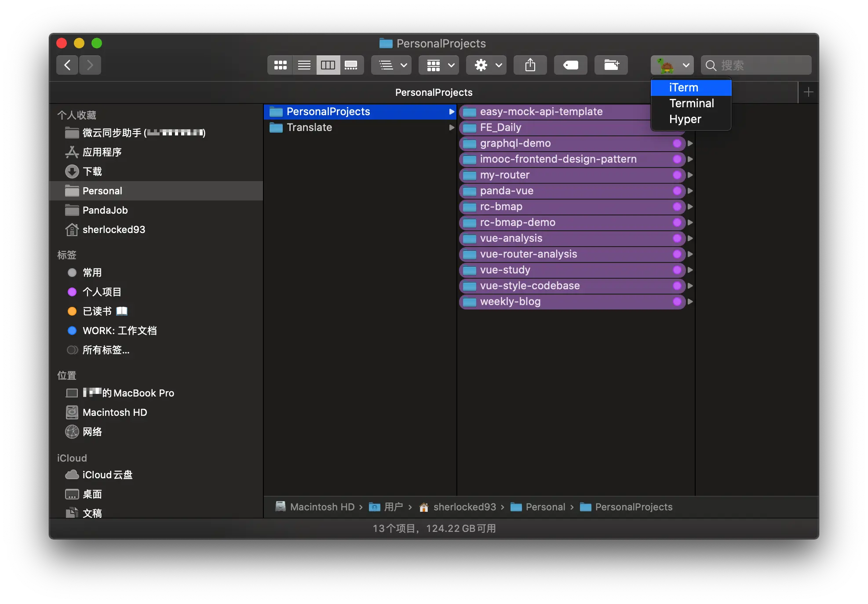Image resolution: width=868 pixels, height=604 pixels.
Task: Select the panda-vue folder
Action: click(573, 191)
